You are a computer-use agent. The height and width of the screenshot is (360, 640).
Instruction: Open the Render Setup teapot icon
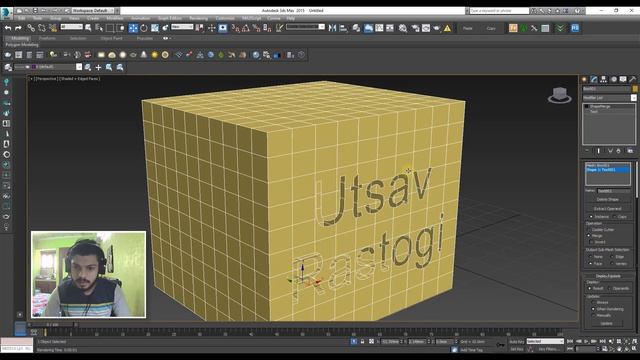coord(416,28)
